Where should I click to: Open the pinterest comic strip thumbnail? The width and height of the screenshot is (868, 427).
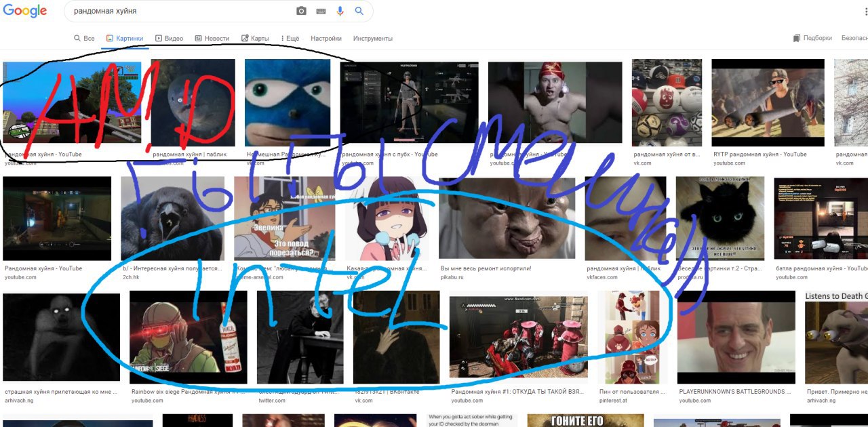(x=633, y=338)
